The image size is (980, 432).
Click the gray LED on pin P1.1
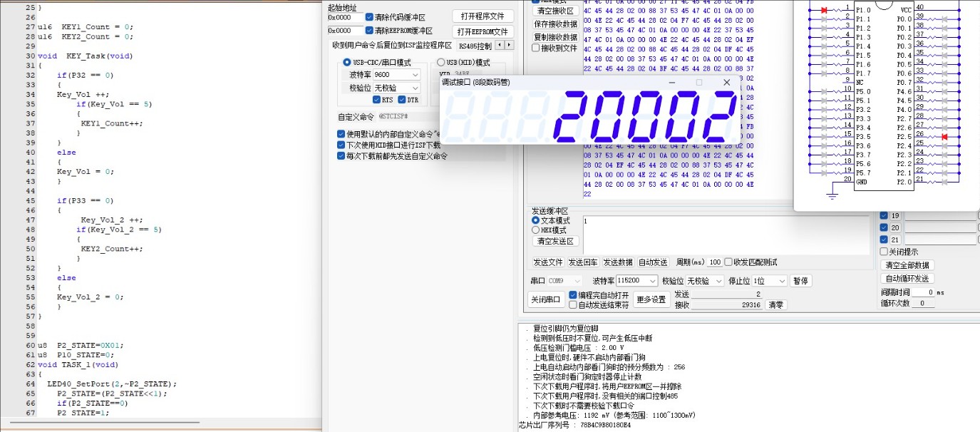click(x=824, y=19)
